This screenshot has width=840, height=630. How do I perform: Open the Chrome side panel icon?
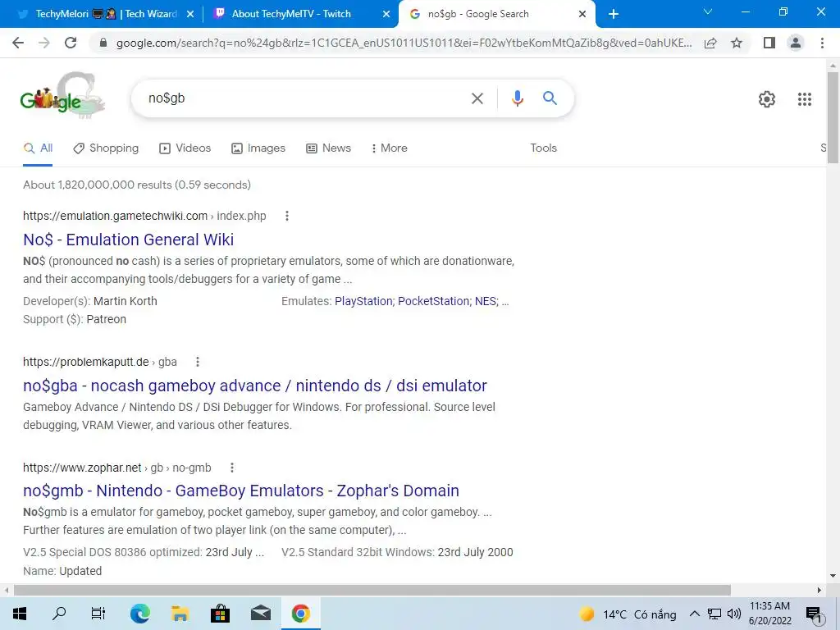(769, 43)
